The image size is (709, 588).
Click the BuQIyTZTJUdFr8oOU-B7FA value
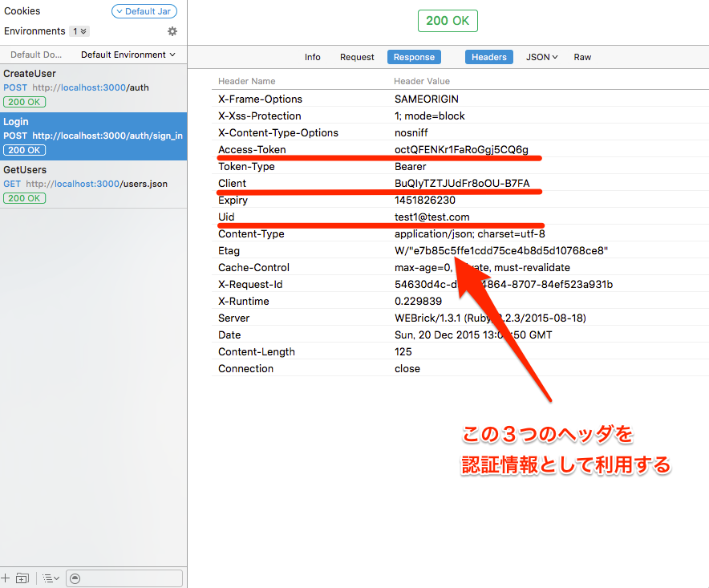point(462,183)
